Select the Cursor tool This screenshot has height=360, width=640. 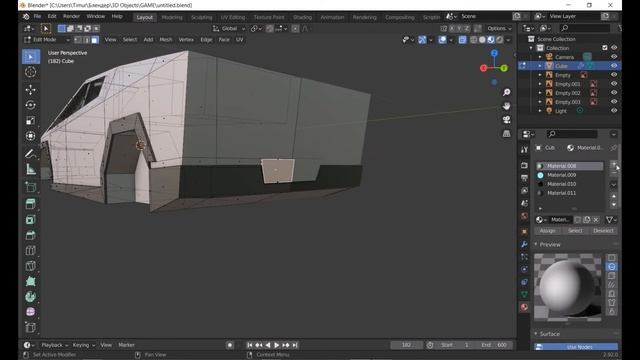pos(31,72)
